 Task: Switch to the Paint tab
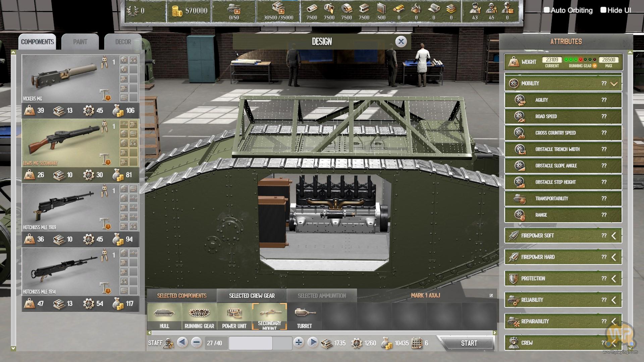click(80, 42)
